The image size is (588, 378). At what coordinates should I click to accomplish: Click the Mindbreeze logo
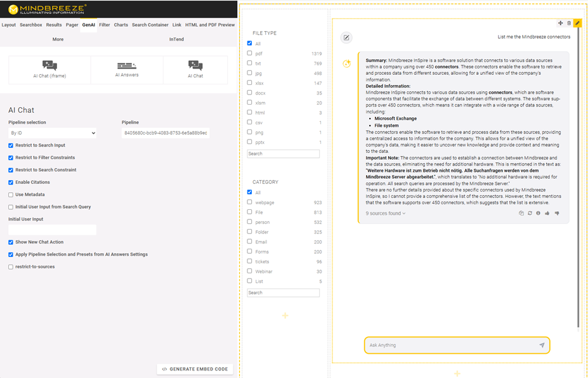47,9
